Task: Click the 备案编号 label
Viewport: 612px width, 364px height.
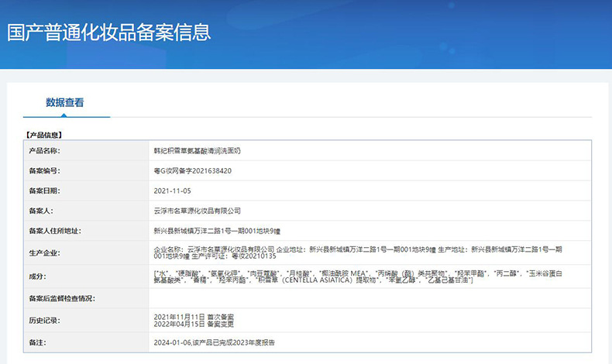Action: tap(44, 171)
